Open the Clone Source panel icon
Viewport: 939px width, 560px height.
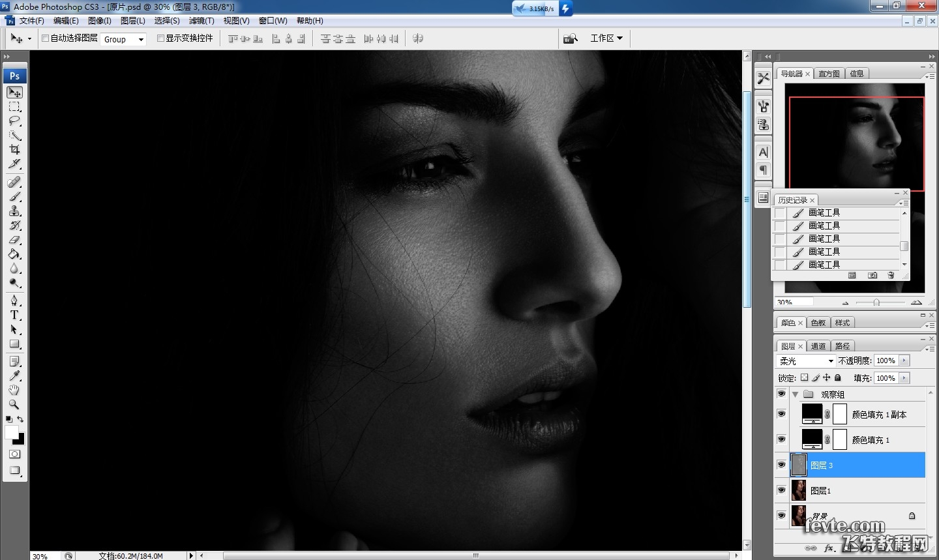pos(763,125)
